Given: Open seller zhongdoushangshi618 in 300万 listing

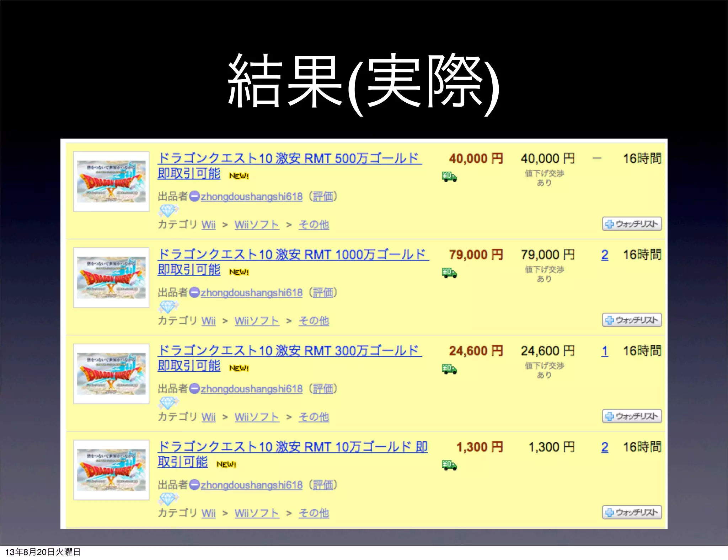Looking at the screenshot, I should tap(251, 389).
